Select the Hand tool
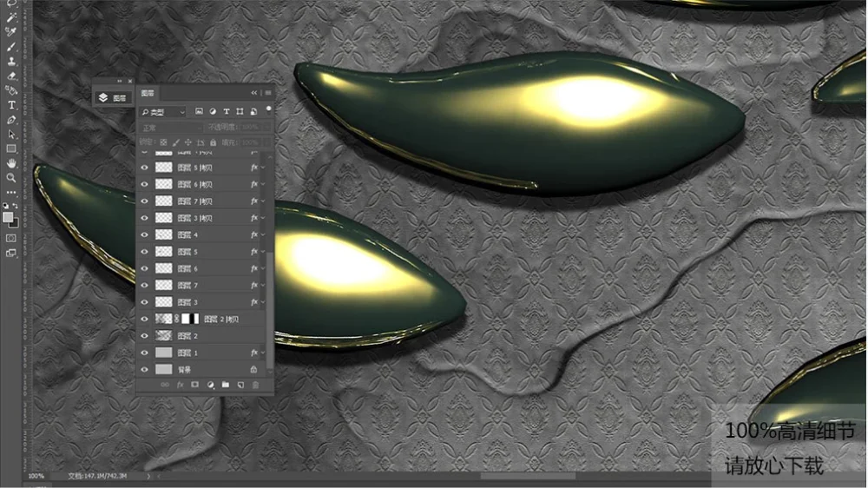 point(11,163)
